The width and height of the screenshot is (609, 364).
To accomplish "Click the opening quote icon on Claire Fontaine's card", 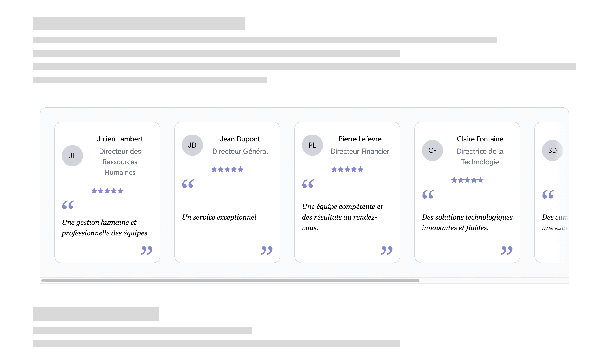I will point(429,195).
